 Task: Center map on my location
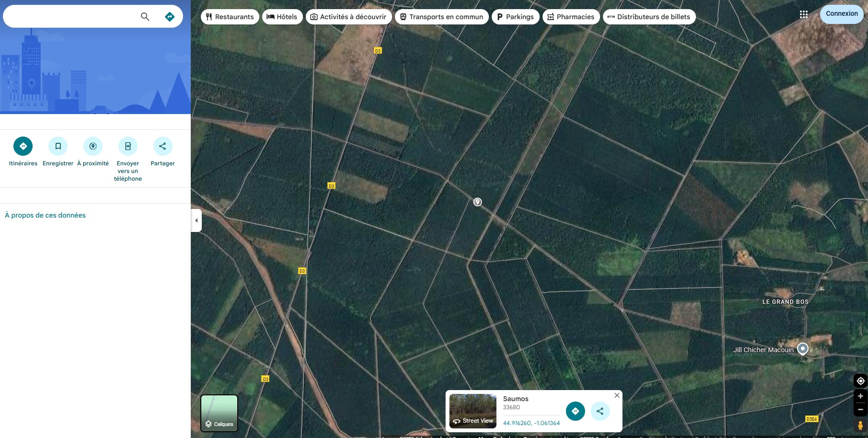click(x=860, y=381)
